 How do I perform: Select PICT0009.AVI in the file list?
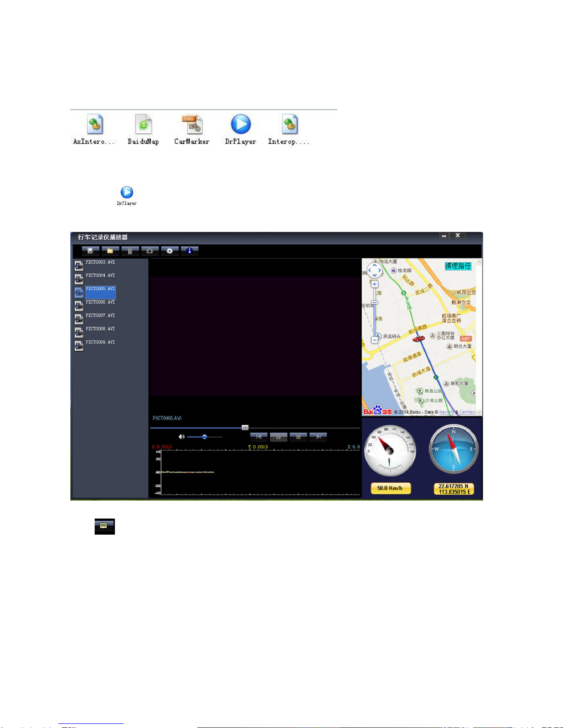tap(100, 342)
